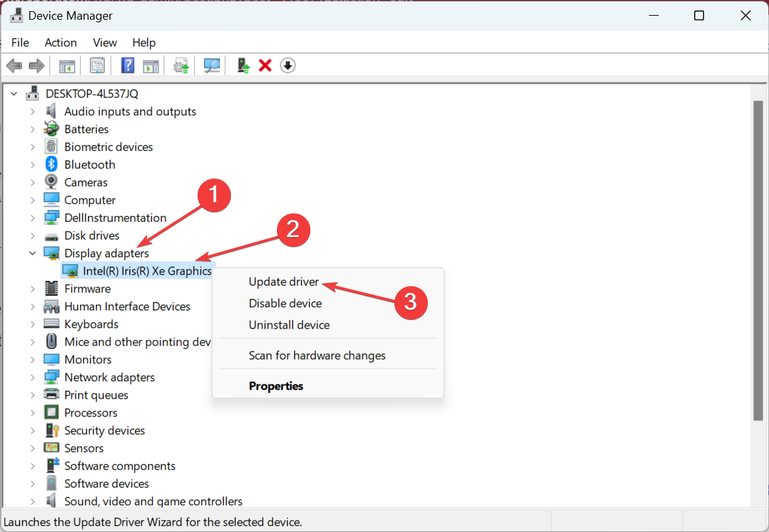The height and width of the screenshot is (532, 769).
Task: Expand the Software devices chevron
Action: pyautogui.click(x=32, y=483)
